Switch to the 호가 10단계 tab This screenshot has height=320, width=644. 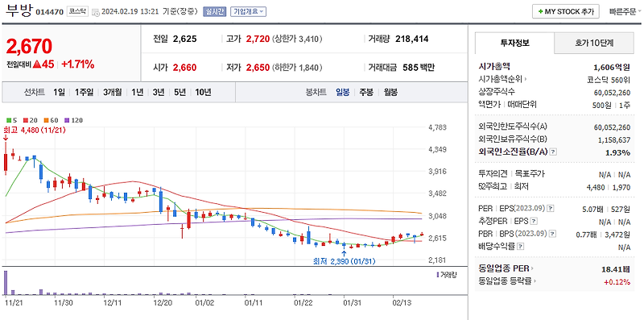click(x=594, y=43)
